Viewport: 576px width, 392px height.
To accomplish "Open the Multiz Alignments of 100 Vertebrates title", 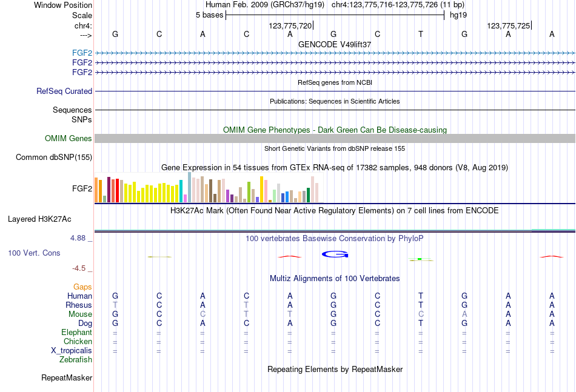I will (x=335, y=279).
